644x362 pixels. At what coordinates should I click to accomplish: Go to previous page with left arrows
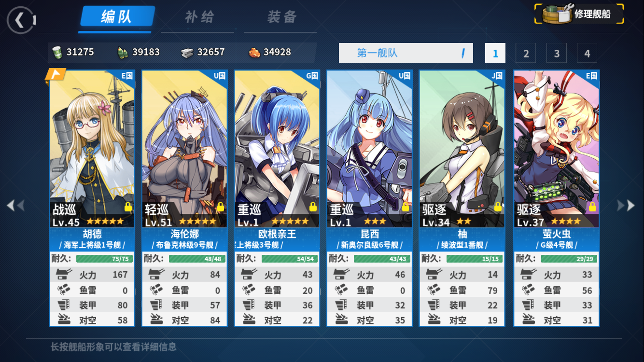(15, 206)
